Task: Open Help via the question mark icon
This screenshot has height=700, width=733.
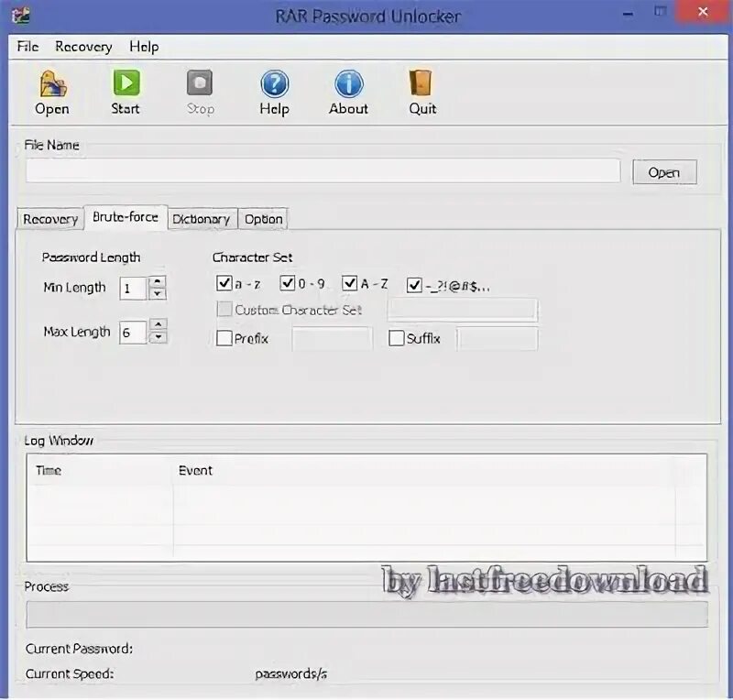Action: [274, 83]
